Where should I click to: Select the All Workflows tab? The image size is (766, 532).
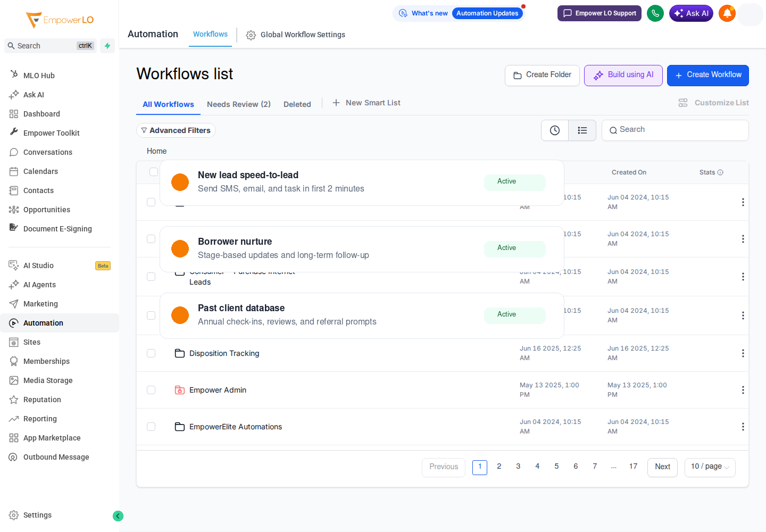[x=168, y=104]
